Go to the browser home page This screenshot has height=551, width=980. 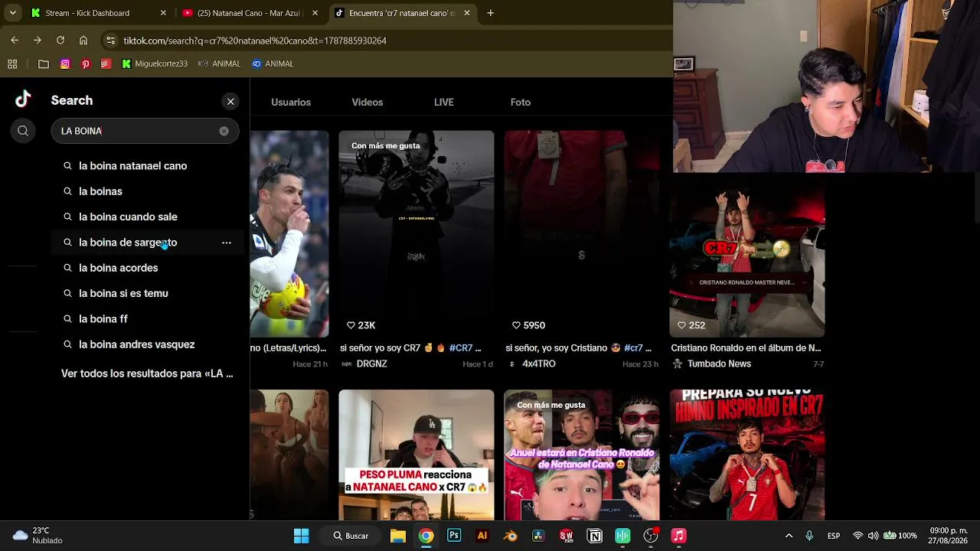[83, 41]
